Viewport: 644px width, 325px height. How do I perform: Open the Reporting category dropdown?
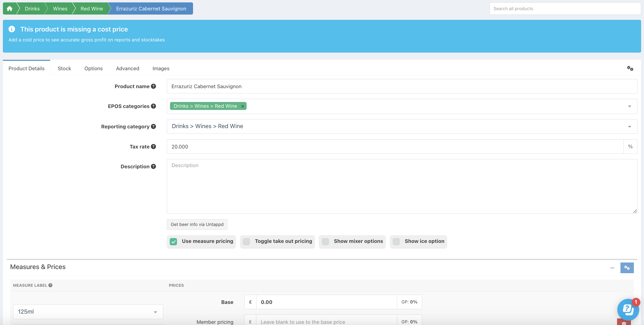(x=629, y=127)
